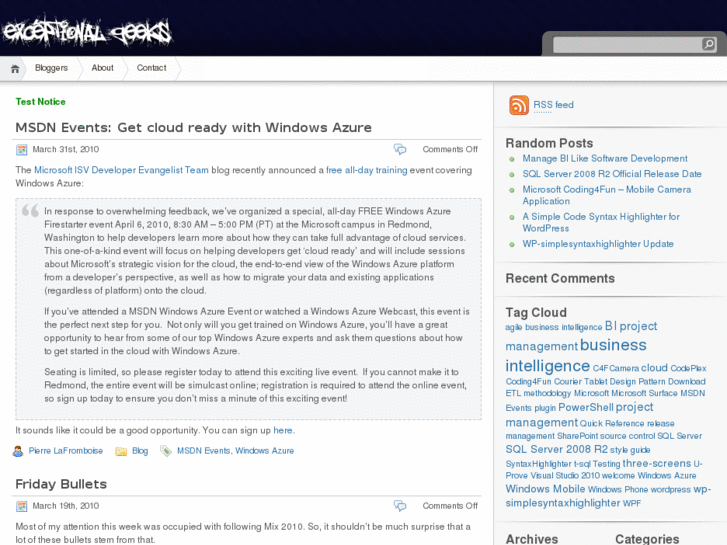
Task: Open Manage BI Like Software Development post
Action: pyautogui.click(x=605, y=159)
